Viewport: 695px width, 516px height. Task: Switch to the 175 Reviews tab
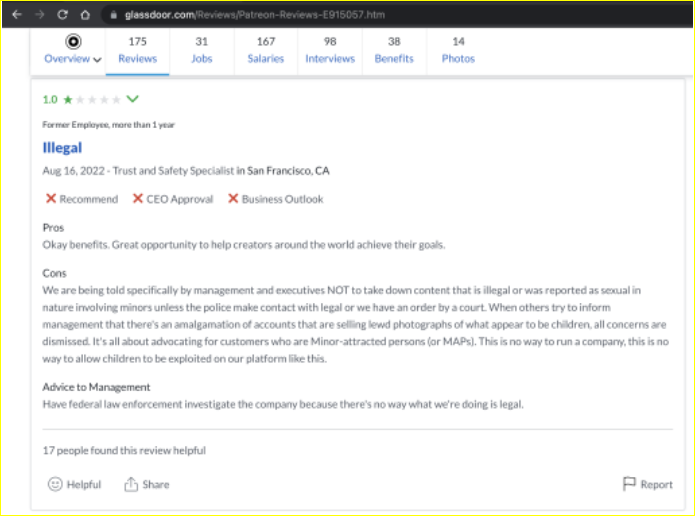tap(137, 50)
